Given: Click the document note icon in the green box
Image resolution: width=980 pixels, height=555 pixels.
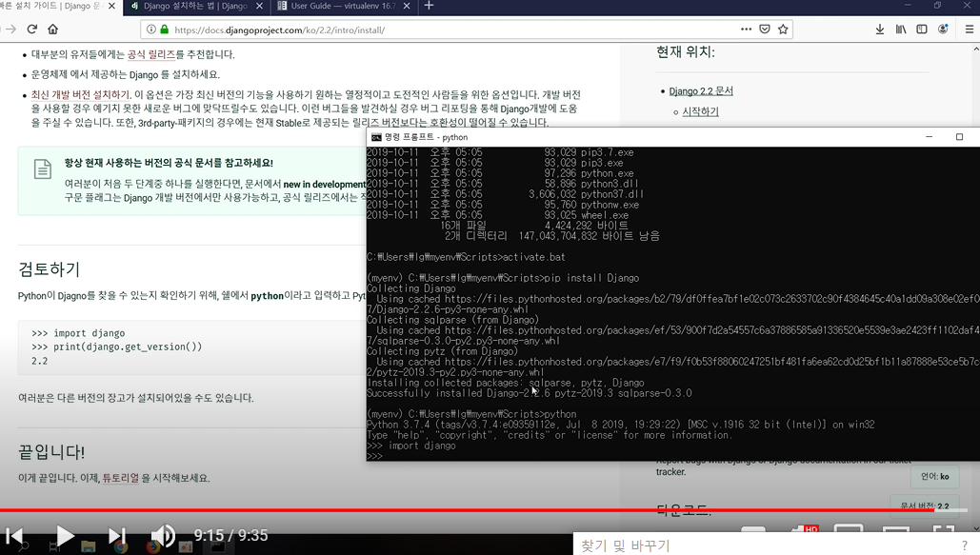Looking at the screenshot, I should click(43, 168).
